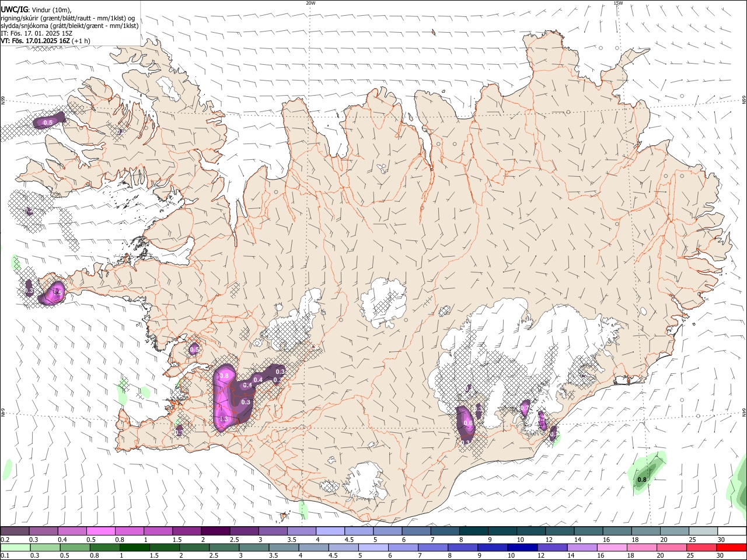Select the lavender swatch labeled 4 in upper legend

point(330,531)
